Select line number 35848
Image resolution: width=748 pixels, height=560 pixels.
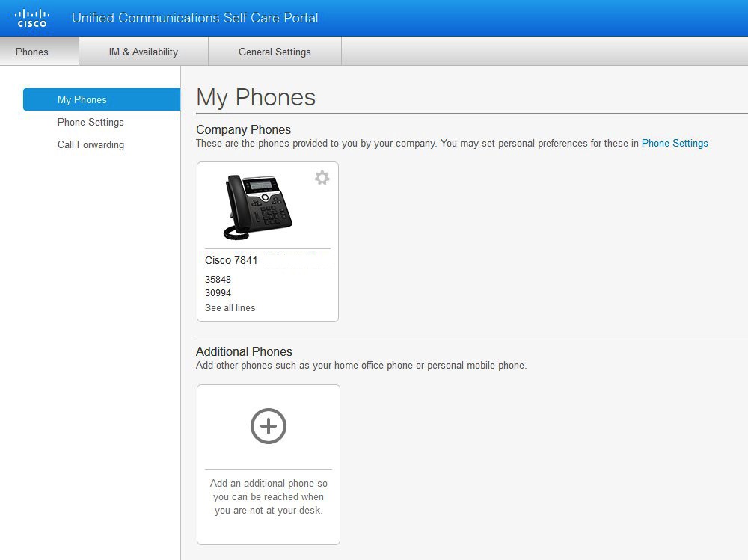tap(218, 280)
